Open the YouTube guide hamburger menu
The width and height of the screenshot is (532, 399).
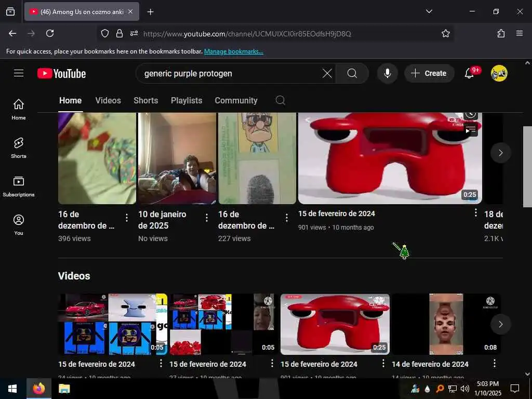(19, 73)
